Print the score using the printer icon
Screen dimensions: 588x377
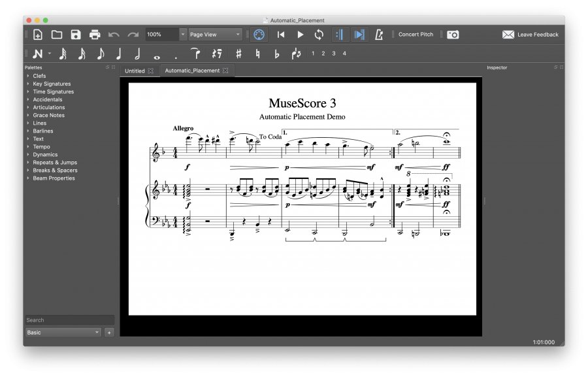point(95,35)
